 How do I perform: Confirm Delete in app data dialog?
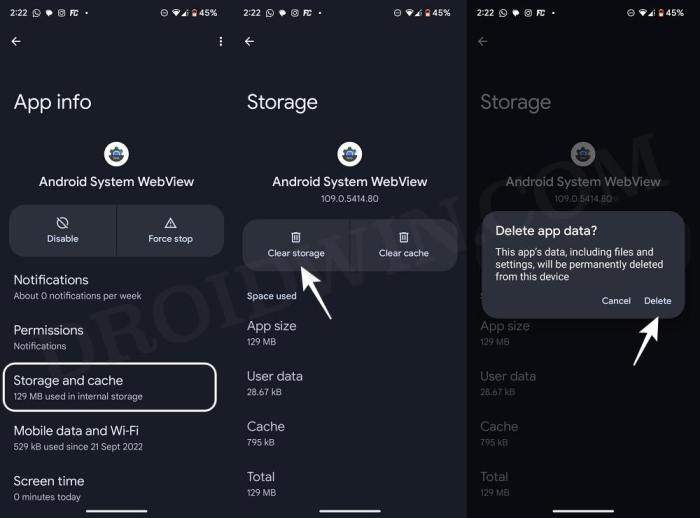click(657, 300)
